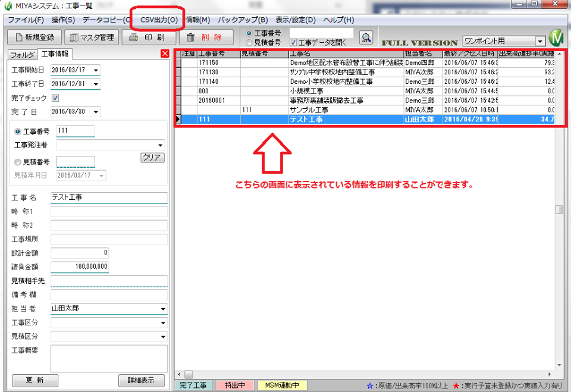Open the 工事開始日 date dropdown
Screen dimensions: 571x392
click(x=96, y=70)
